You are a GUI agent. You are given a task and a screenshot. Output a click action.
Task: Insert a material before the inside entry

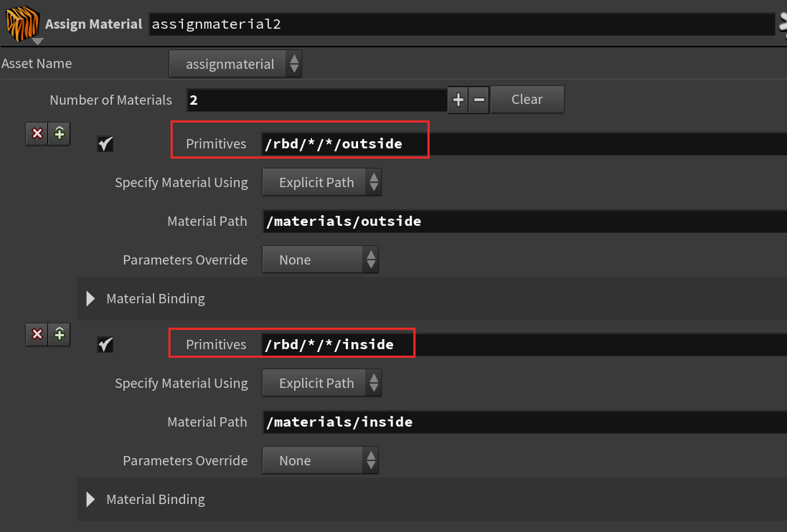pyautogui.click(x=60, y=334)
